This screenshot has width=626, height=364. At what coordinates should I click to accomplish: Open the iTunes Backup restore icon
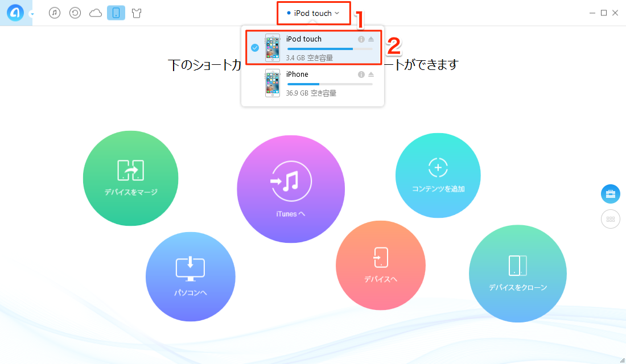75,13
